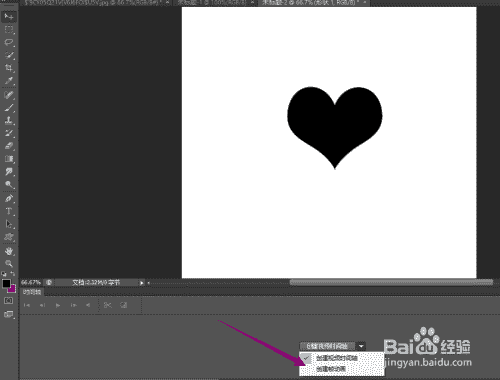500x380 pixels.
Task: Swap foreground and background colors
Action: (13, 274)
